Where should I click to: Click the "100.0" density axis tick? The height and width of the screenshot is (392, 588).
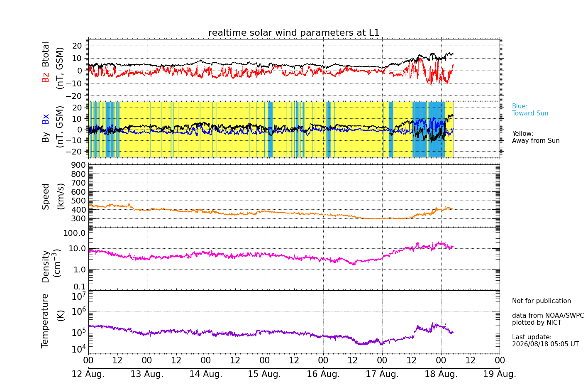click(x=75, y=233)
